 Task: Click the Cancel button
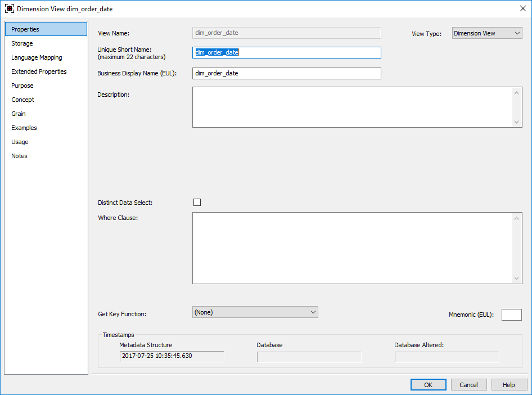click(x=468, y=385)
